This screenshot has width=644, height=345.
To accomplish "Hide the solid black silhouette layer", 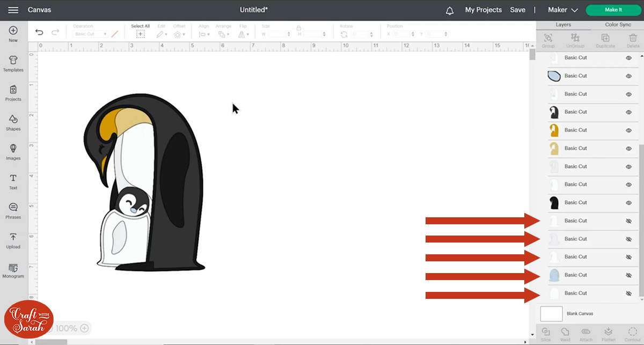I will tap(628, 203).
